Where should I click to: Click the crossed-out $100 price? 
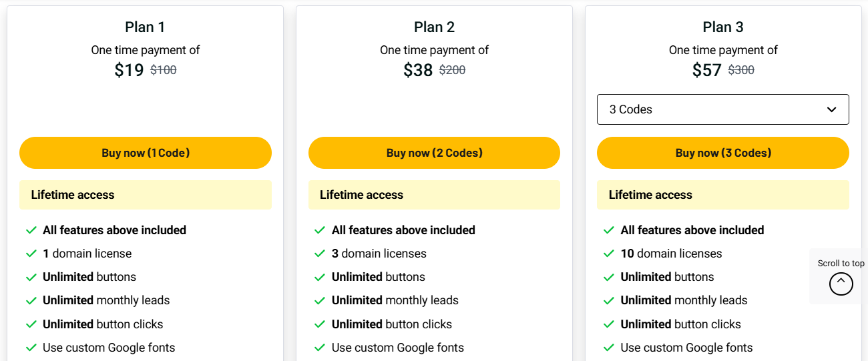click(x=164, y=70)
